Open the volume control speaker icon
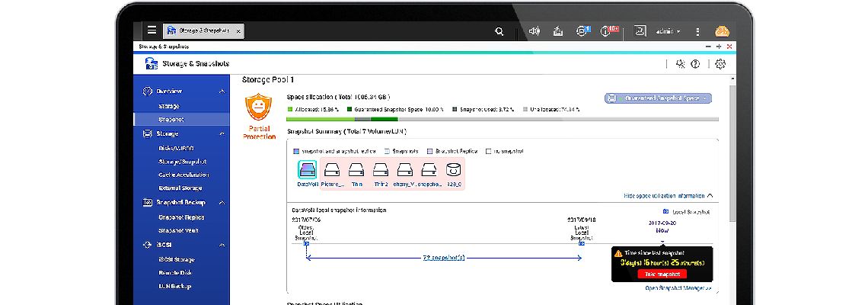Image resolution: width=868 pixels, height=305 pixels. click(x=534, y=32)
